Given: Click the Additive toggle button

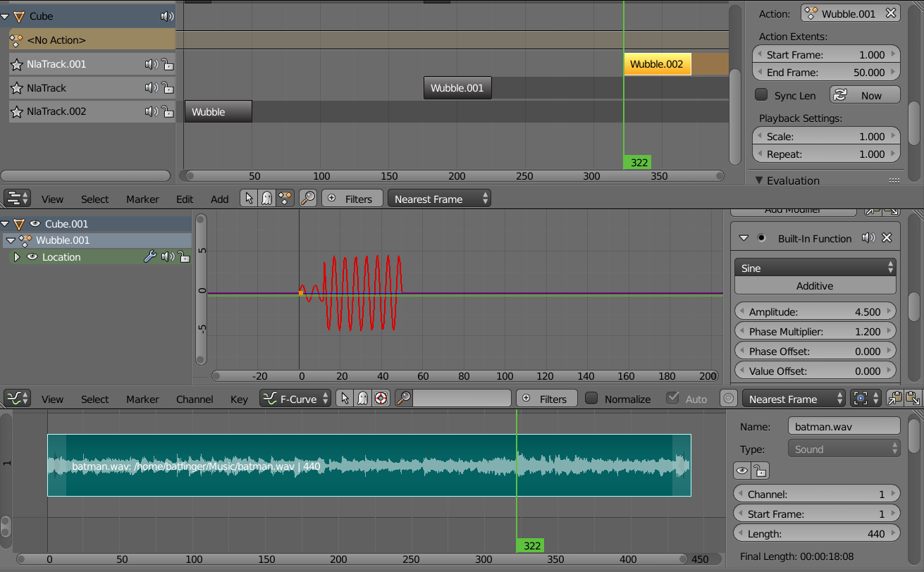Looking at the screenshot, I should [815, 285].
